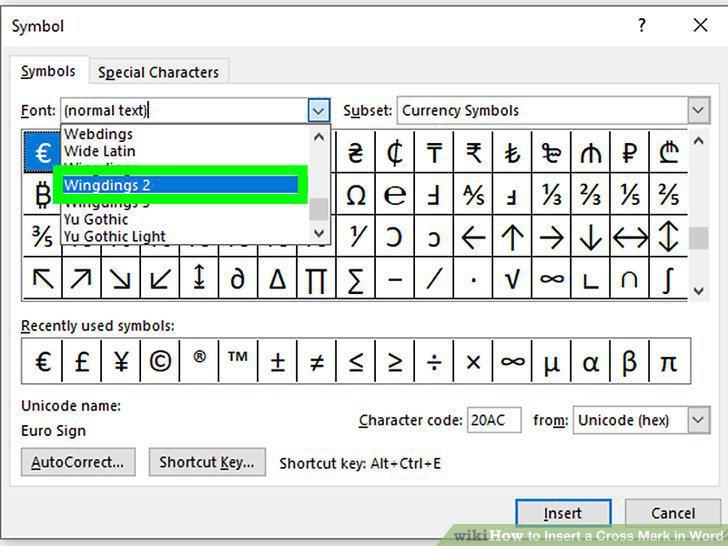Select the south east arrow ↘ symbol
This screenshot has height=546, width=728.
120,279
